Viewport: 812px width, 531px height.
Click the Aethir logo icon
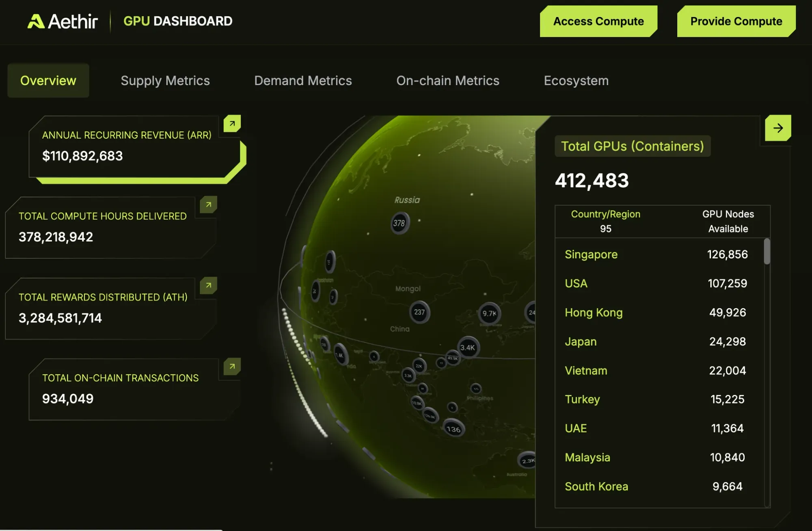tap(36, 22)
